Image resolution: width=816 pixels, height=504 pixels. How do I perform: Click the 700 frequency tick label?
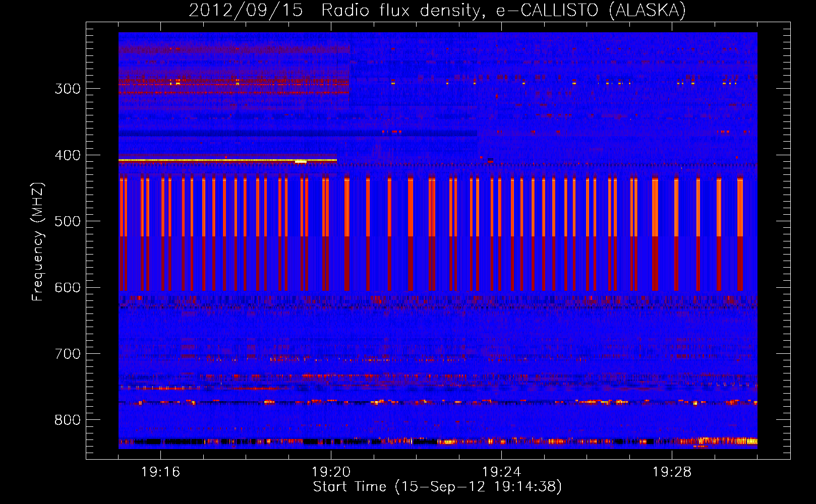[x=68, y=354]
